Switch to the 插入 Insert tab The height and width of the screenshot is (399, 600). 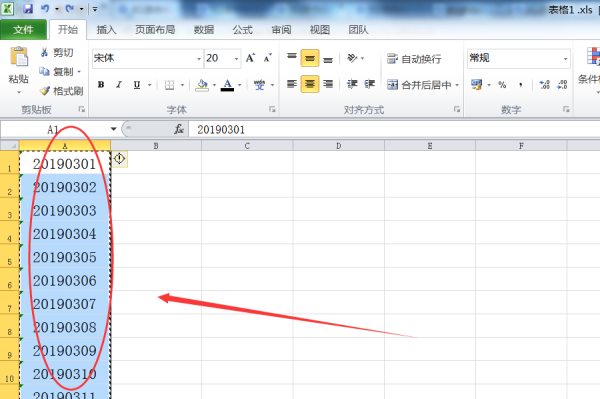106,29
